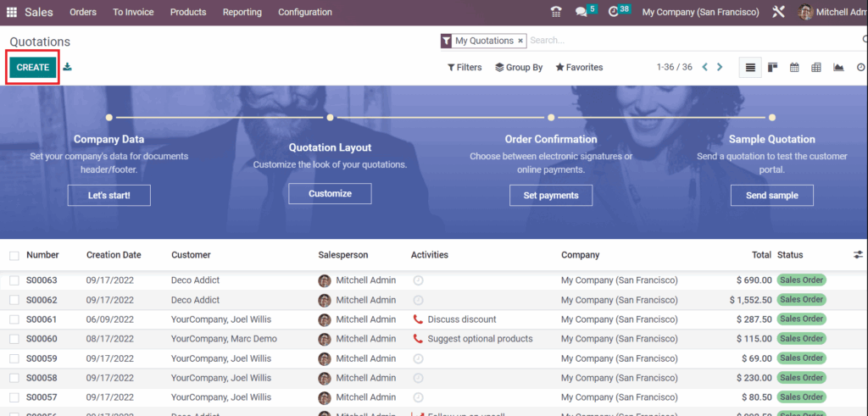Switch to pivot table view icon
868x416 pixels.
click(x=816, y=68)
